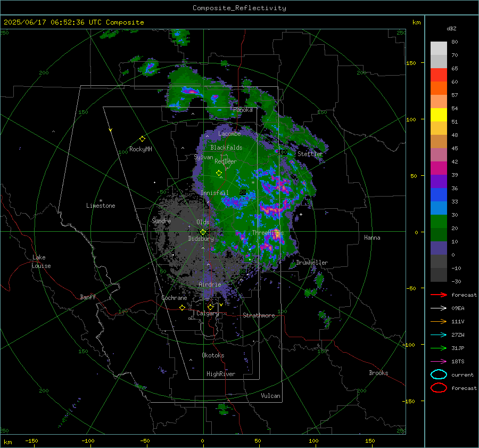Image resolution: width=479 pixels, height=448 pixels.
Task: Select the yellow diamond marker below Cochrane
Action: (x=183, y=308)
